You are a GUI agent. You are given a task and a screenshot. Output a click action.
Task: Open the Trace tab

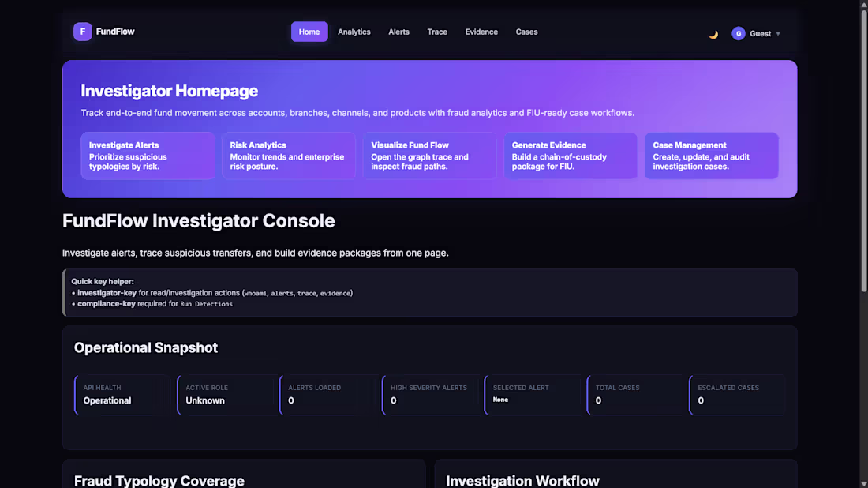tap(437, 32)
